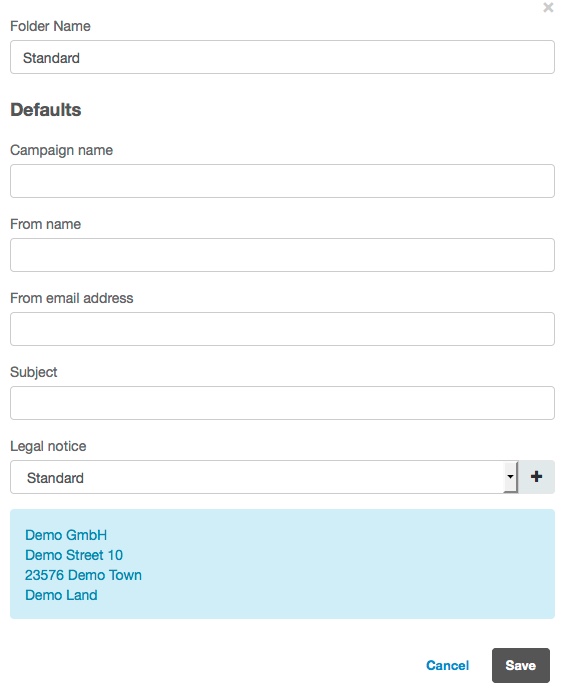Add a new legal notice with plus icon
Viewport: 565px width, 696px height.
point(536,477)
